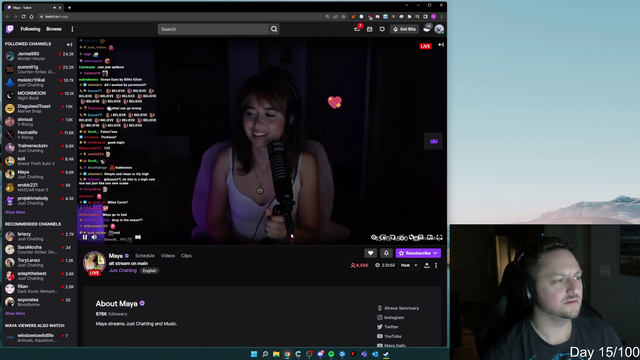Open summit1g channel in the sidebar
This screenshot has height=360, width=640.
pyautogui.click(x=39, y=69)
